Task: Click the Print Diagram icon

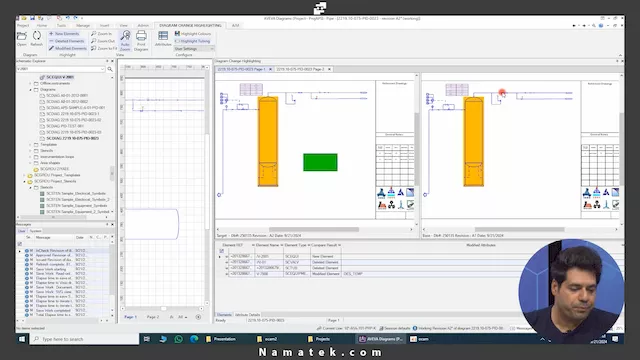Action: [x=141, y=41]
